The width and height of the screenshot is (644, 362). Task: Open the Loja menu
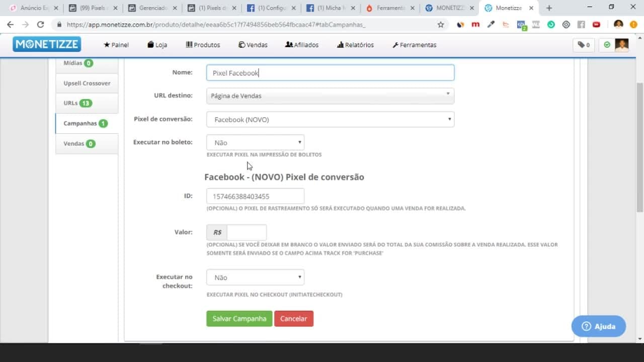pos(157,45)
